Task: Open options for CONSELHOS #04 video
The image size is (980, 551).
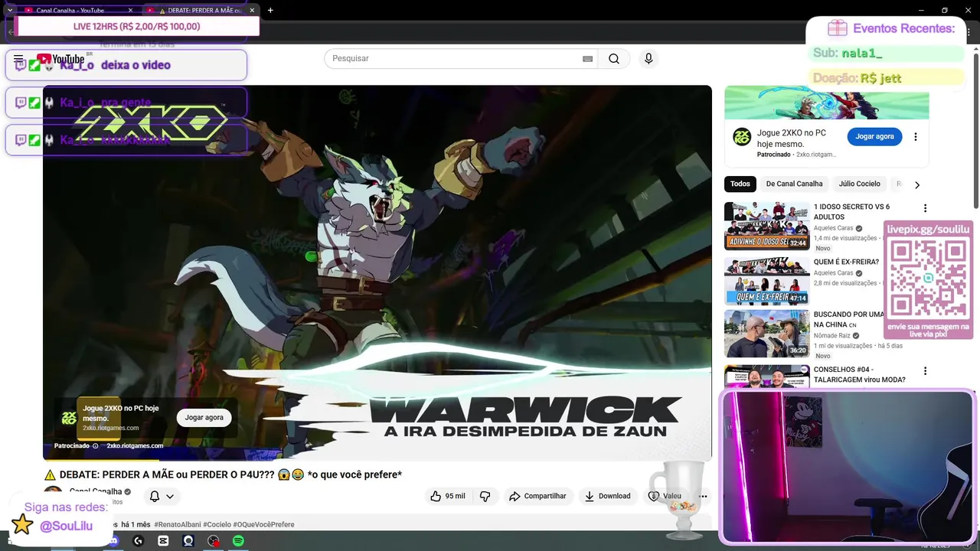Action: point(925,371)
